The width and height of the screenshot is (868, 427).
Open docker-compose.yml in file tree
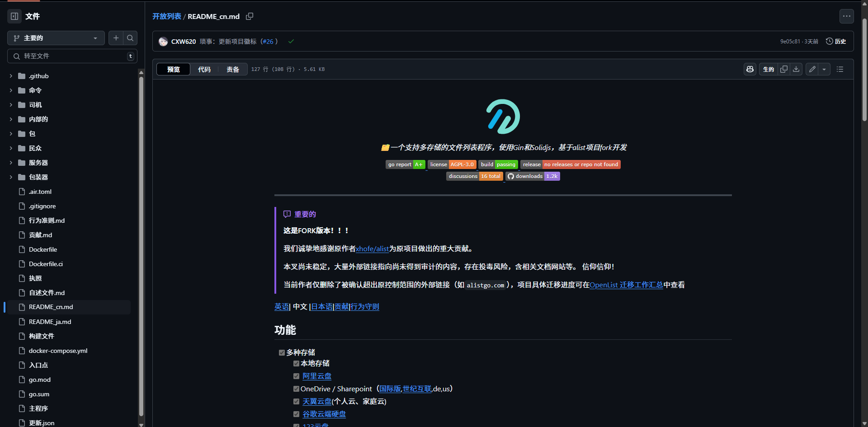coord(58,351)
